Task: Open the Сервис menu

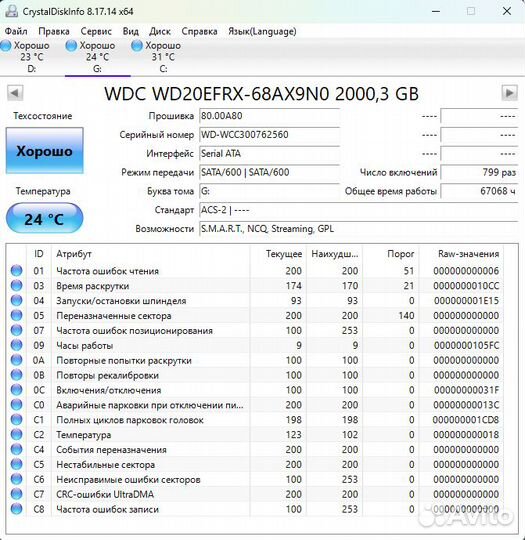Action: pyautogui.click(x=96, y=31)
